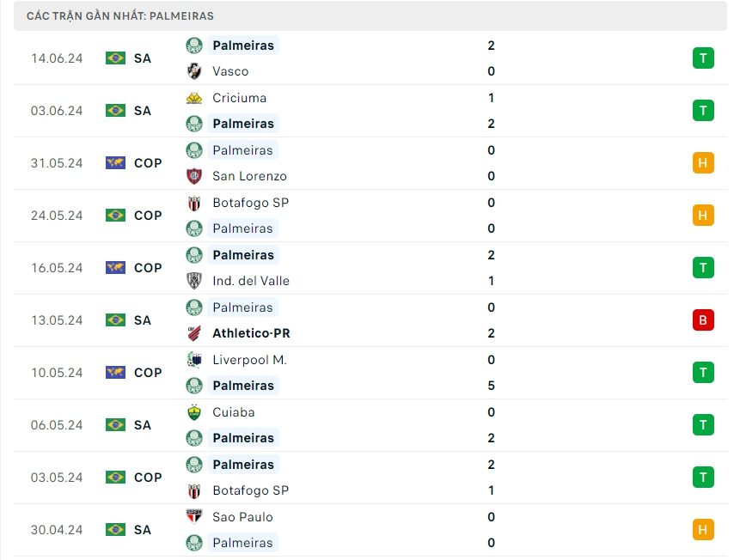Click the COP competition flag on 31.05.24
The image size is (740, 560).
coord(115,163)
